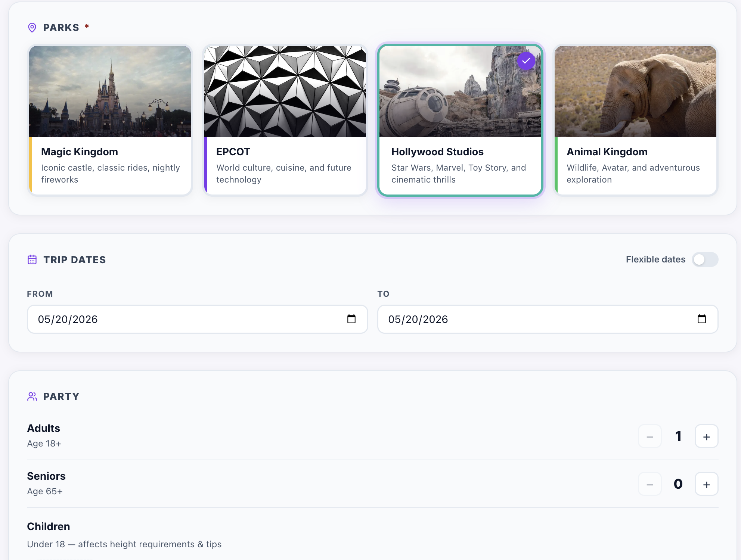Select the Magic Kingdom park card
The width and height of the screenshot is (741, 560).
coord(110,120)
